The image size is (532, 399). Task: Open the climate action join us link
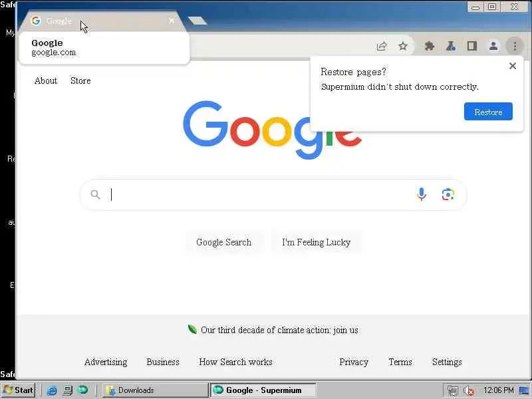tap(279, 330)
